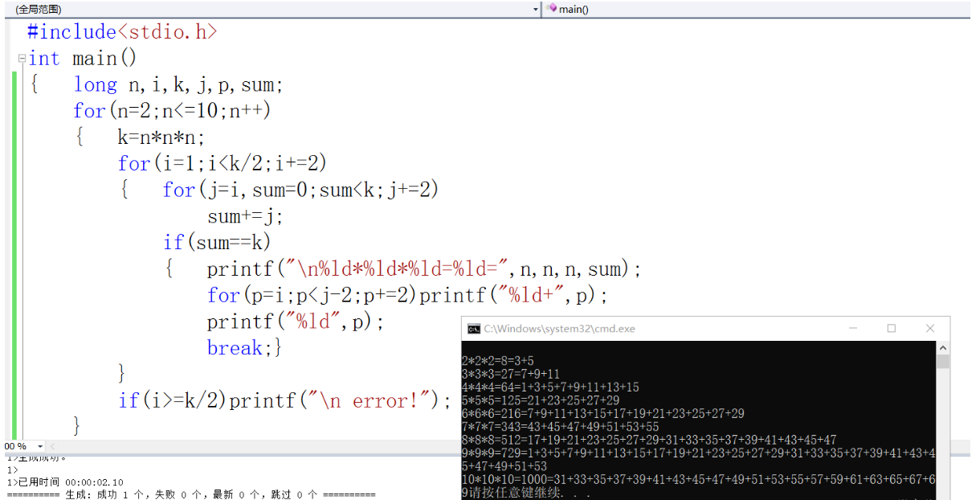
Task: Click the 'long n,i,k,j,p,sum;' line
Action: point(178,84)
